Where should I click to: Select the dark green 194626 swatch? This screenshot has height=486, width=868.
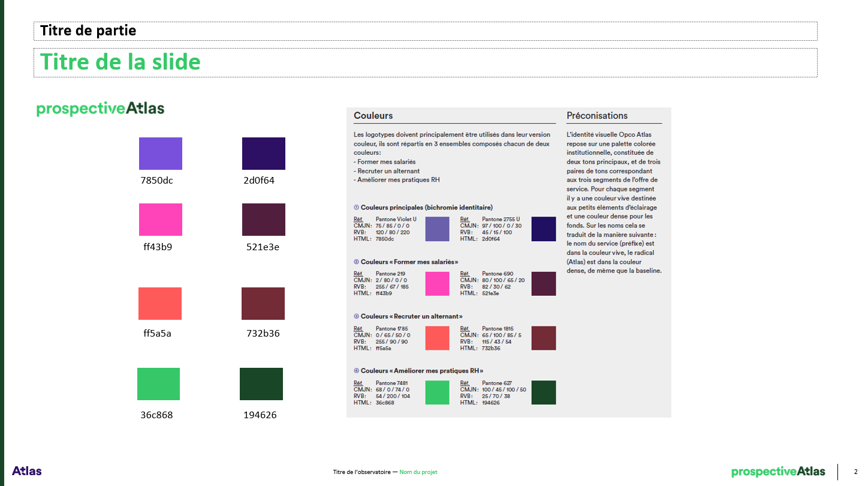coord(261,384)
